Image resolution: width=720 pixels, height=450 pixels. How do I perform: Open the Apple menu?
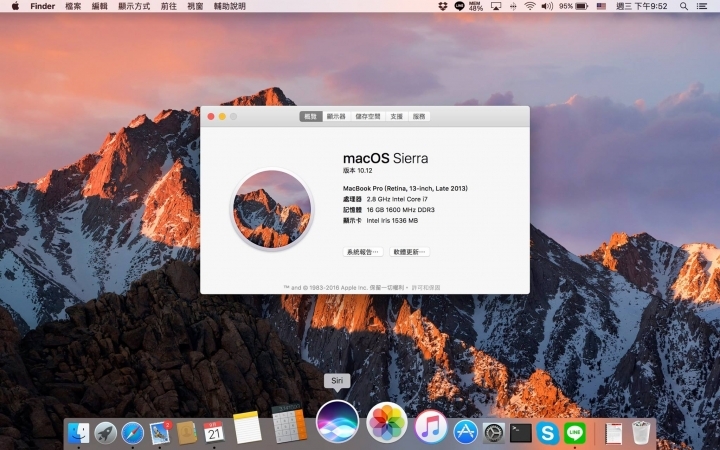click(15, 6)
